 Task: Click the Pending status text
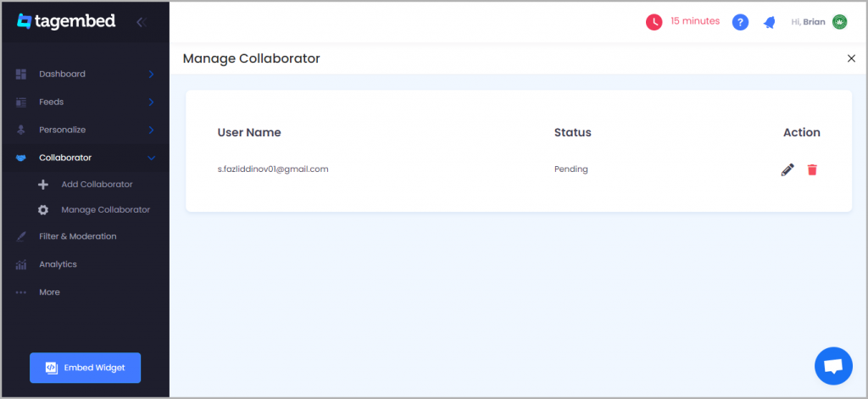(570, 169)
